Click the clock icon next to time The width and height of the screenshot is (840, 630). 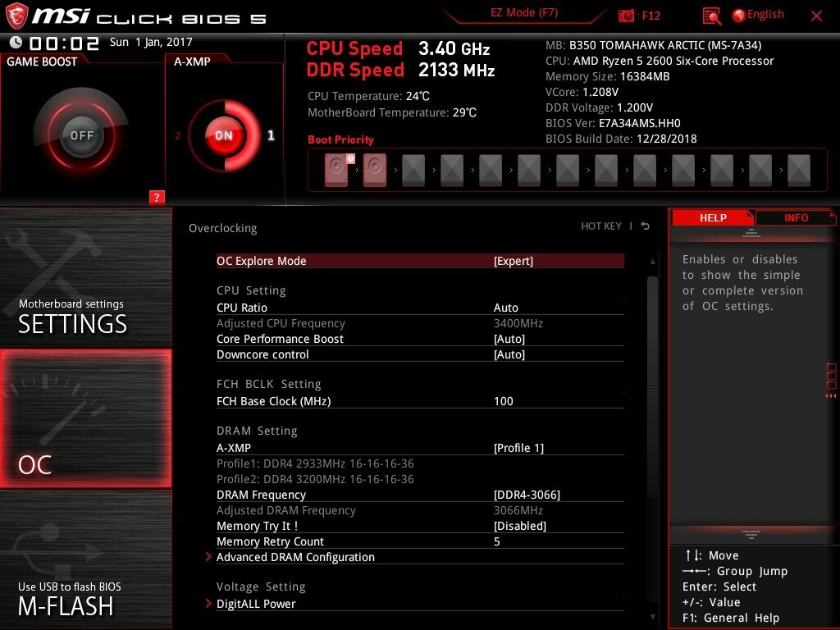point(16,43)
